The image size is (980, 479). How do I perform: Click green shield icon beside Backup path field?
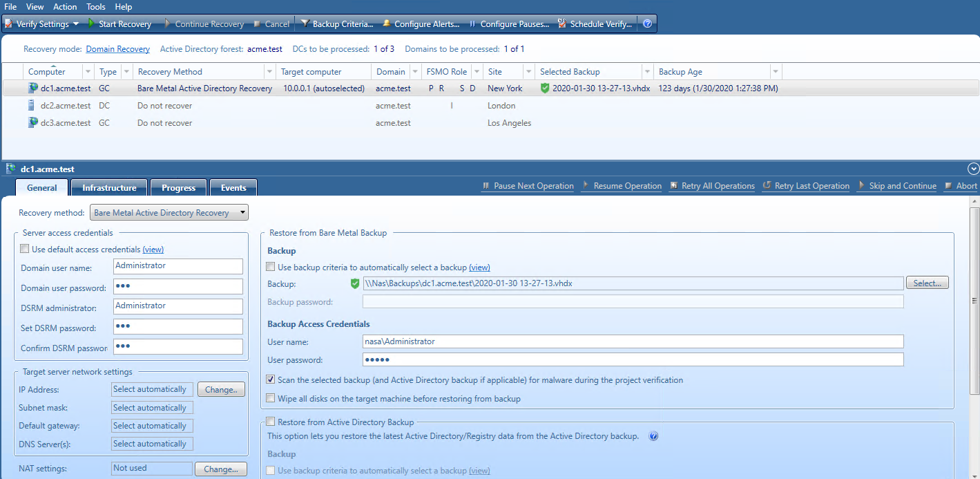click(x=355, y=283)
